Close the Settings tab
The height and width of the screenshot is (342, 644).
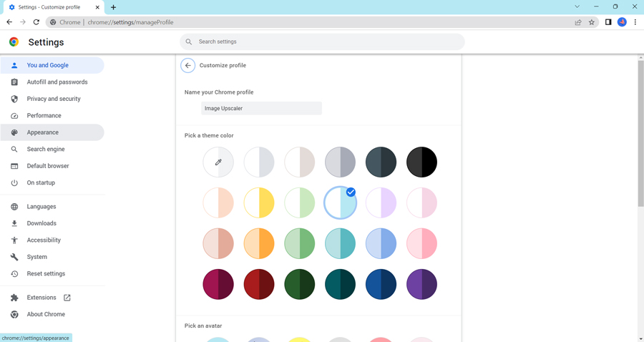(97, 7)
